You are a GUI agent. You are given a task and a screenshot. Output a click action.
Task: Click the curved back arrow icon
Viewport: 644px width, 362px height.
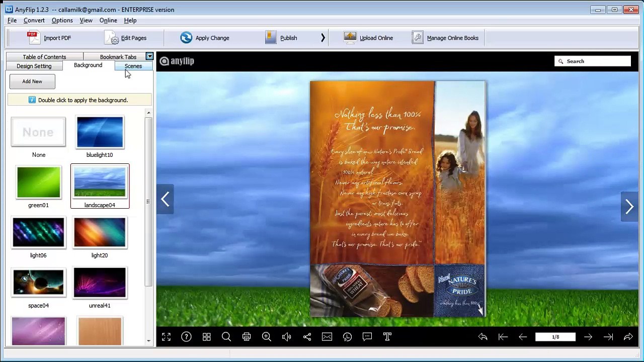tap(482, 337)
